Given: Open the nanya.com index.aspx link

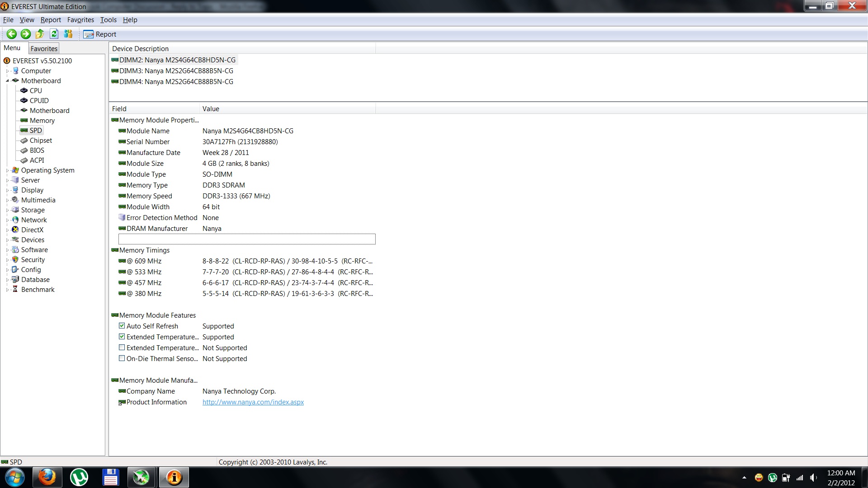Looking at the screenshot, I should pyautogui.click(x=253, y=402).
